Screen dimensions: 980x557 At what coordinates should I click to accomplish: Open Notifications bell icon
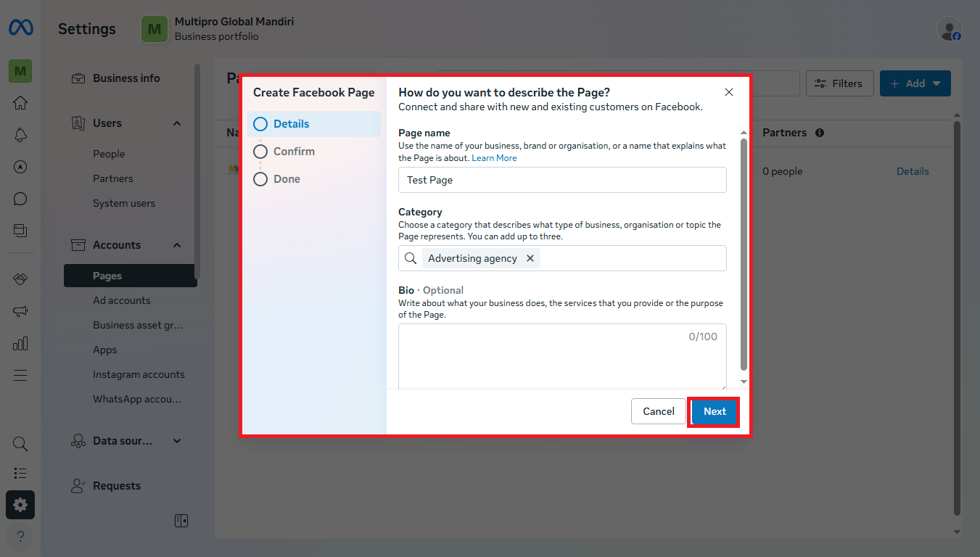coord(20,135)
